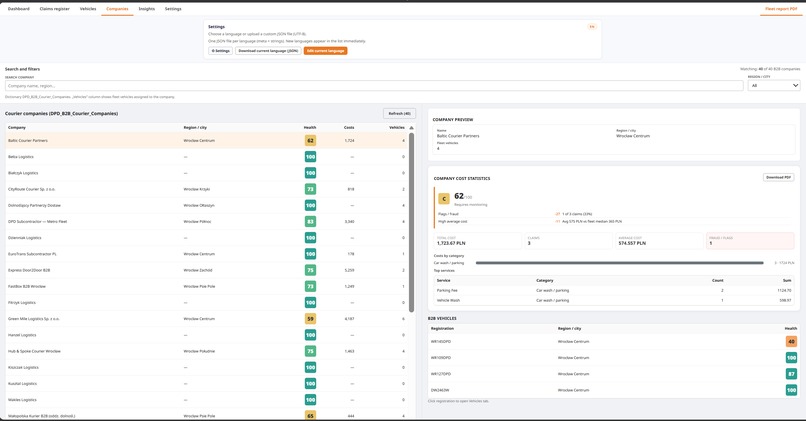Sort by the Costs column header
This screenshot has width=806, height=421.
coord(349,127)
